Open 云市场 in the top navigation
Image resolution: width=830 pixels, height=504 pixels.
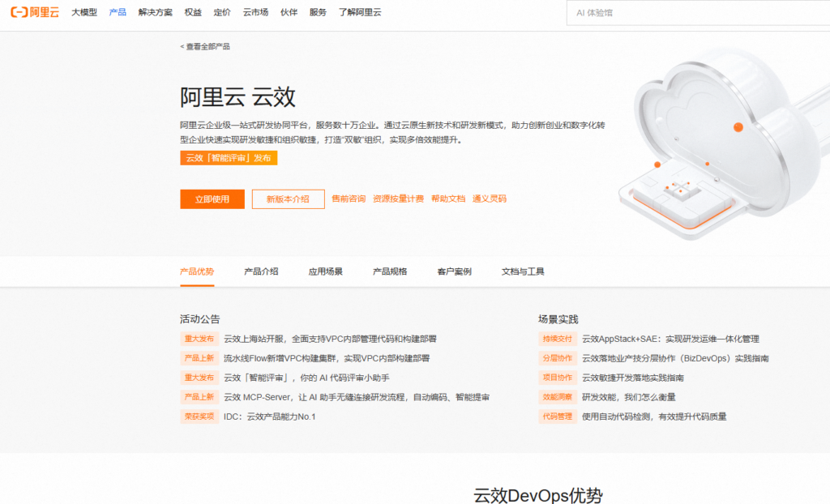click(x=256, y=12)
